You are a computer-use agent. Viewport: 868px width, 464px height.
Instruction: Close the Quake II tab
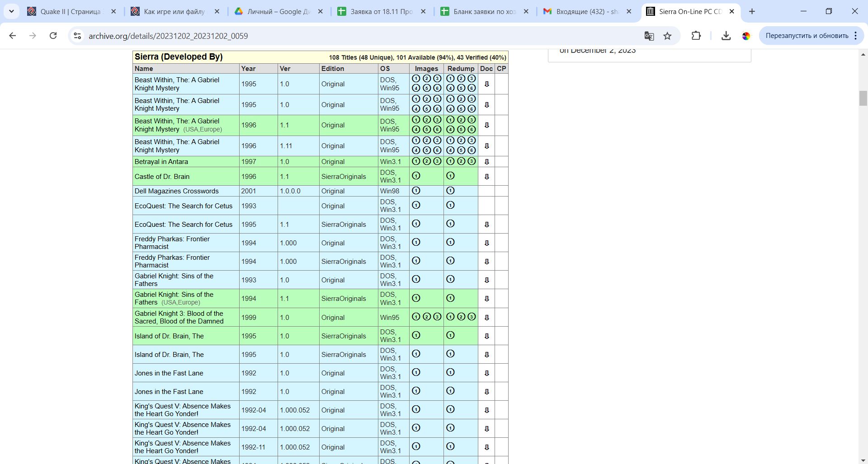click(x=113, y=12)
